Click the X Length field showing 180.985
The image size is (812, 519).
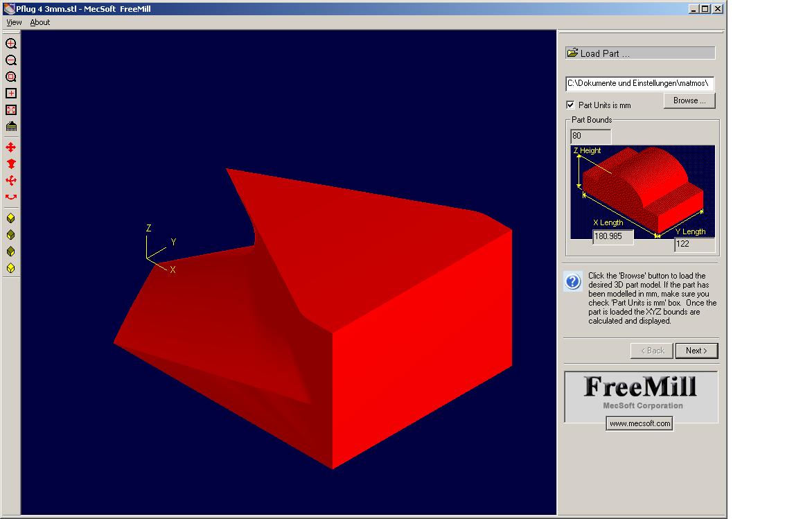click(613, 237)
